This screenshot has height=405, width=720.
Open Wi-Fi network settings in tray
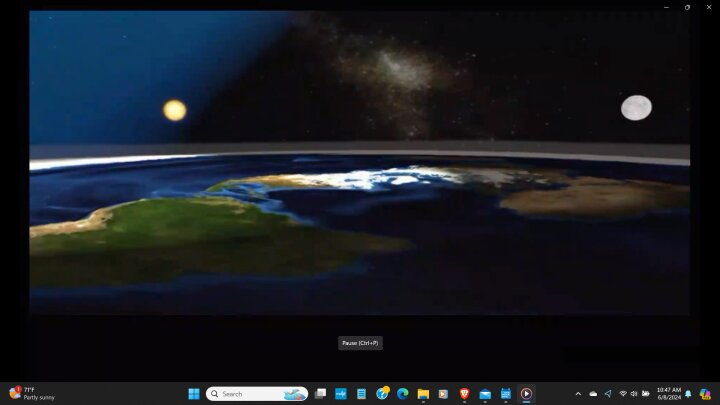[623, 394]
